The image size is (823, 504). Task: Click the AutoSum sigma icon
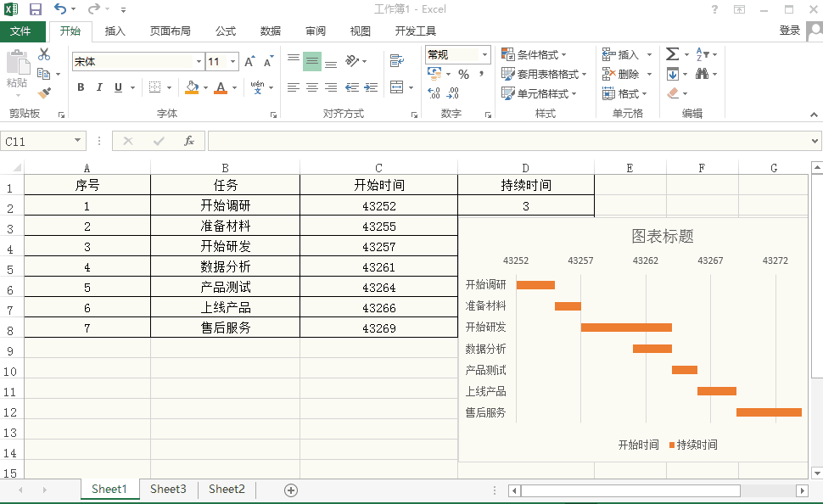pyautogui.click(x=672, y=54)
